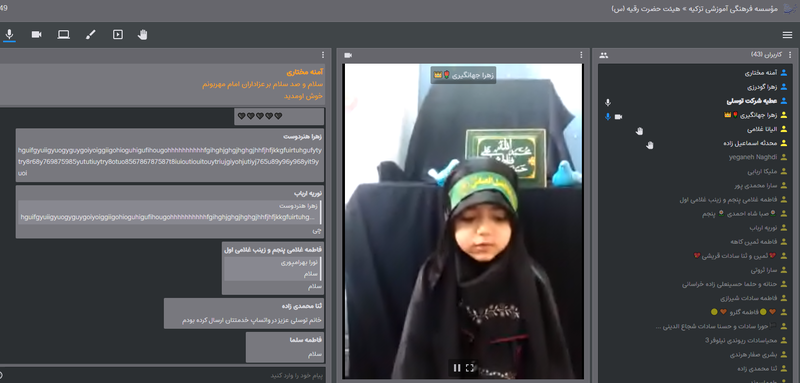Click the chat message input field
This screenshot has height=383, width=800.
point(162,375)
